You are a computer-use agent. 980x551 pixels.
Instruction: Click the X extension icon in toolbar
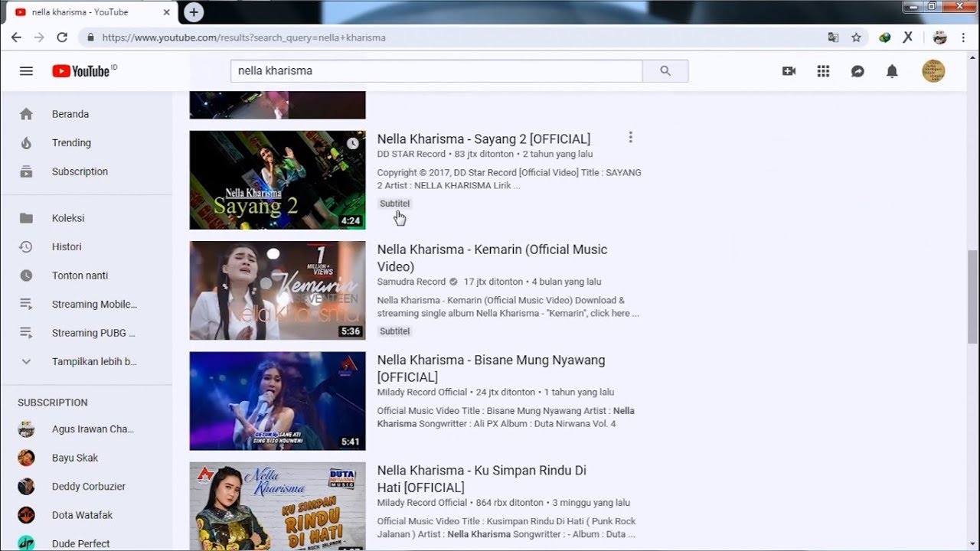pos(907,37)
